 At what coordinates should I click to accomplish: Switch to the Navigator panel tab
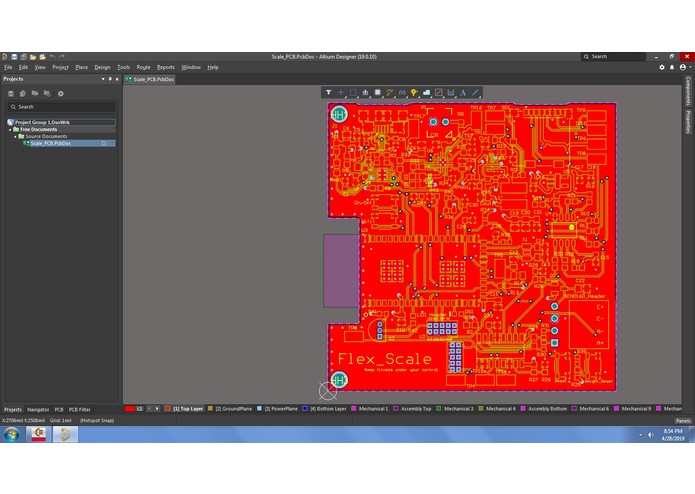click(x=38, y=410)
